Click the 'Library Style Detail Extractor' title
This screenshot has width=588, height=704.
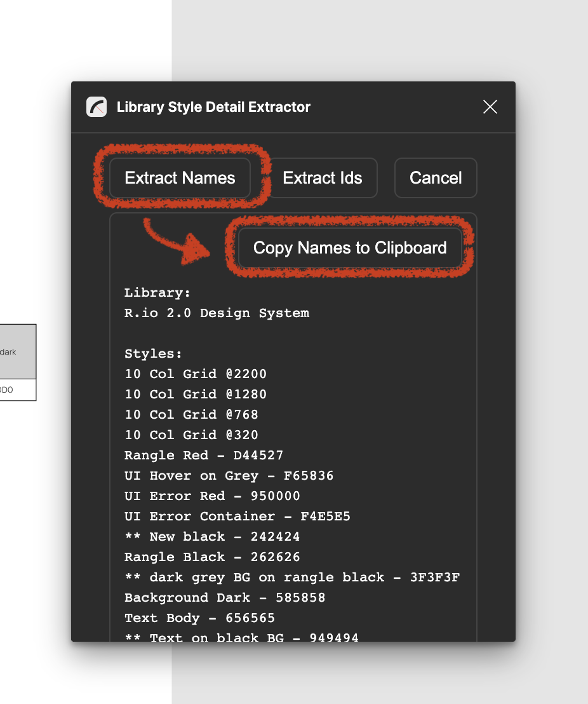(213, 107)
